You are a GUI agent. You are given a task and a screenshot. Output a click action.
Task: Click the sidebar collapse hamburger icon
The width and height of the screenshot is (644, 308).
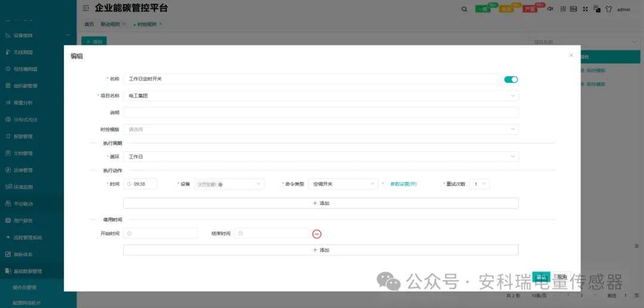pyautogui.click(x=85, y=8)
